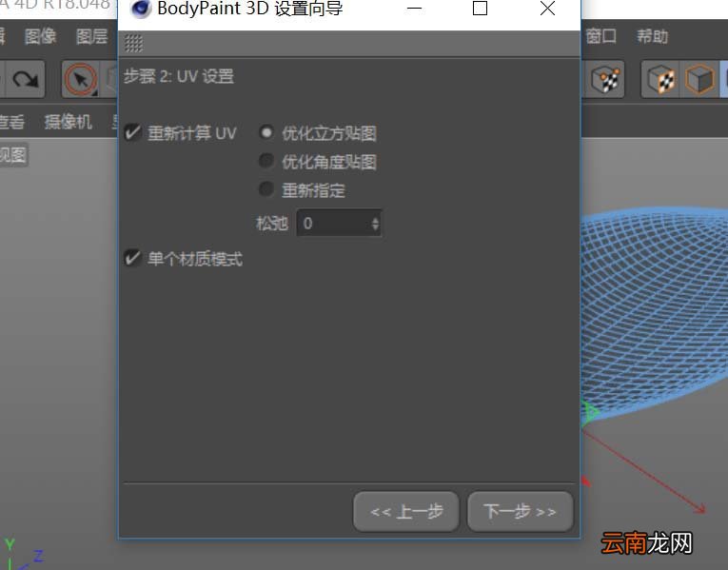Screen dimensions: 728x570
Task: Select the 优化角度贴图 radio option
Action: [266, 161]
